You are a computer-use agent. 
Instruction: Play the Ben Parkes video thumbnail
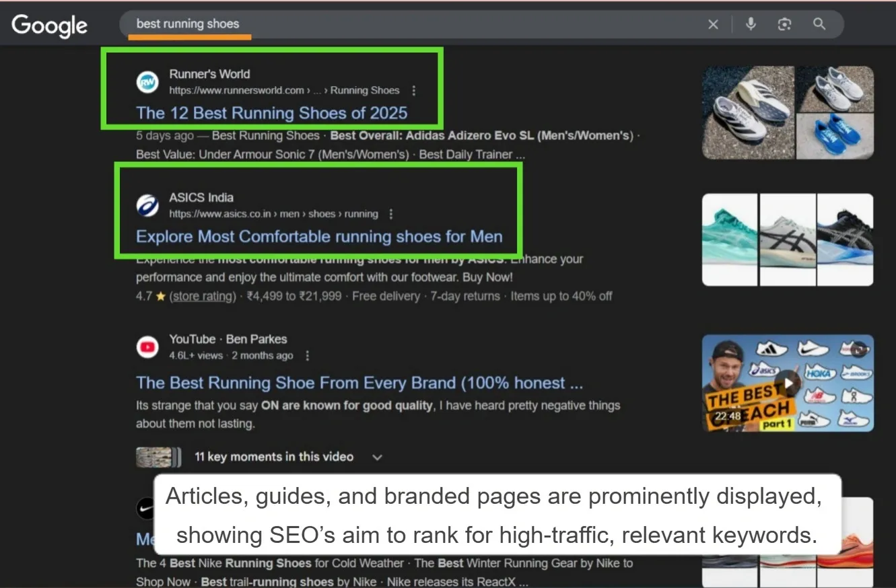(x=788, y=383)
